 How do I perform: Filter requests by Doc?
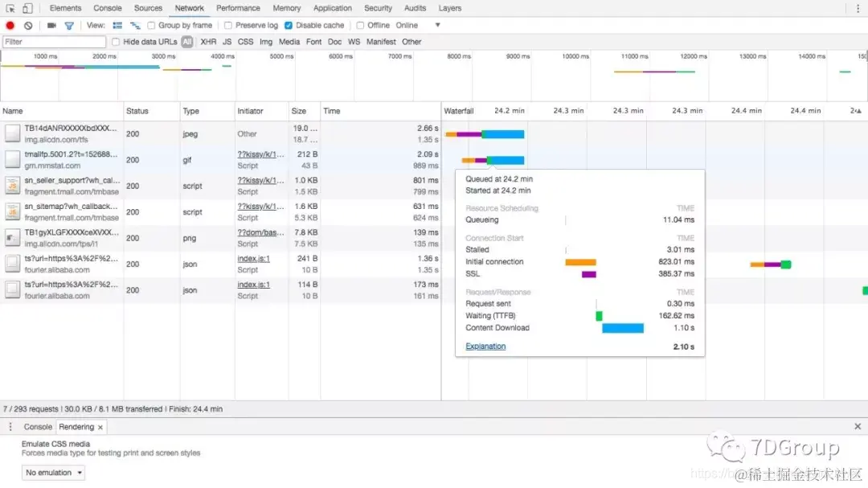coord(335,42)
